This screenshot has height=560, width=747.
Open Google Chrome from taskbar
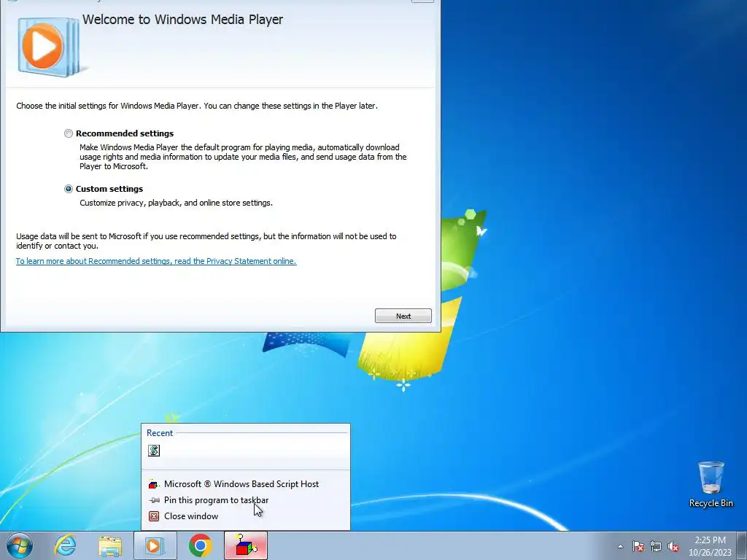point(200,545)
